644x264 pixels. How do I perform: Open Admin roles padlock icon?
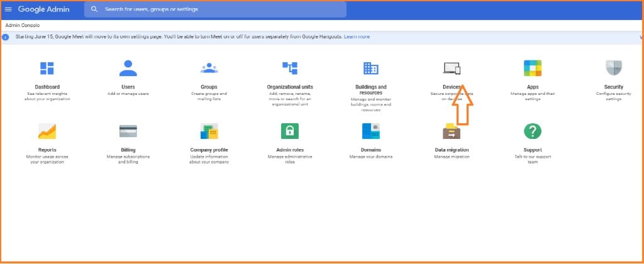tap(290, 131)
